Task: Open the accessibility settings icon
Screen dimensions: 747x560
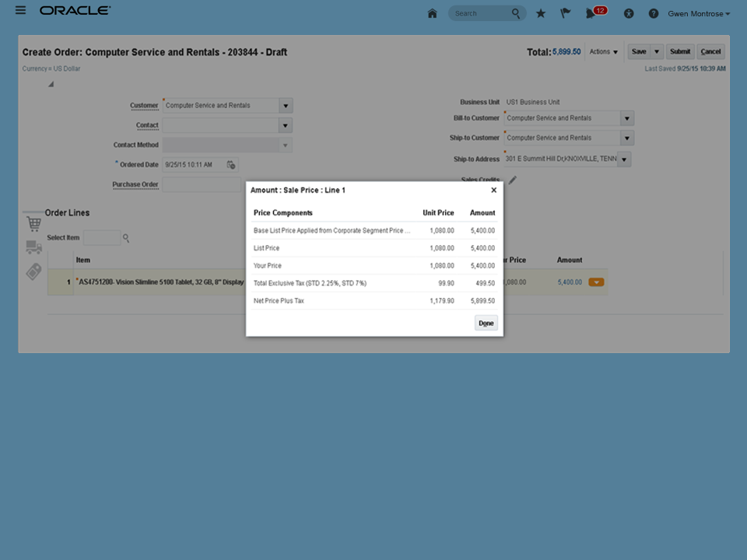Action: coord(629,13)
